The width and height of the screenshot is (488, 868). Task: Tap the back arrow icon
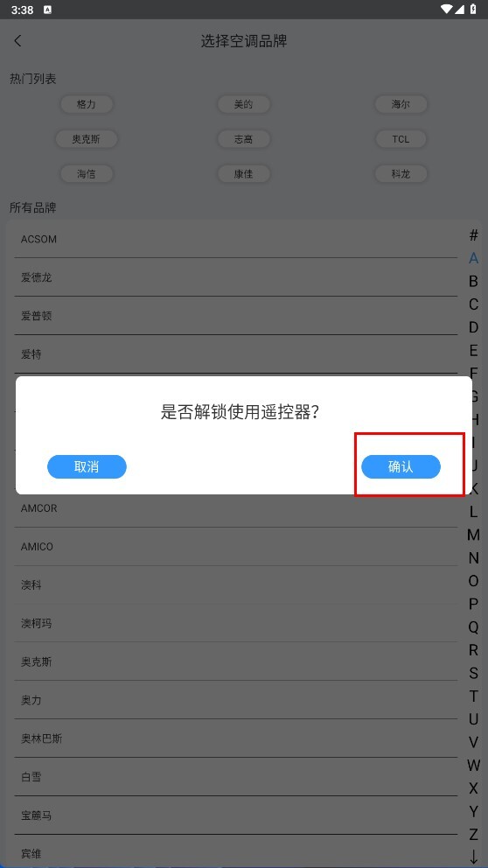(17, 40)
